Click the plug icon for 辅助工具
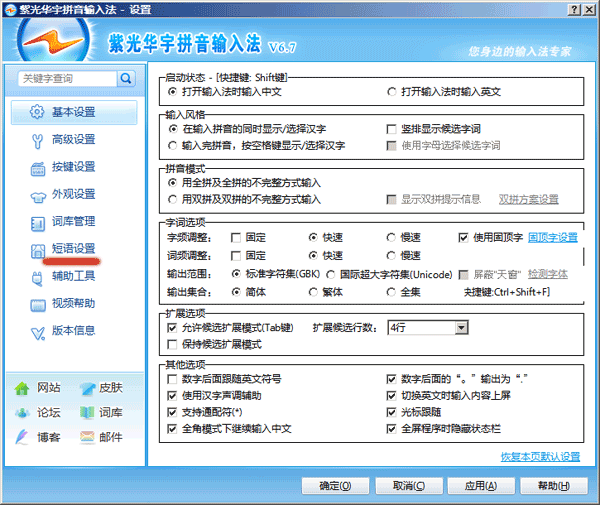 click(37, 279)
